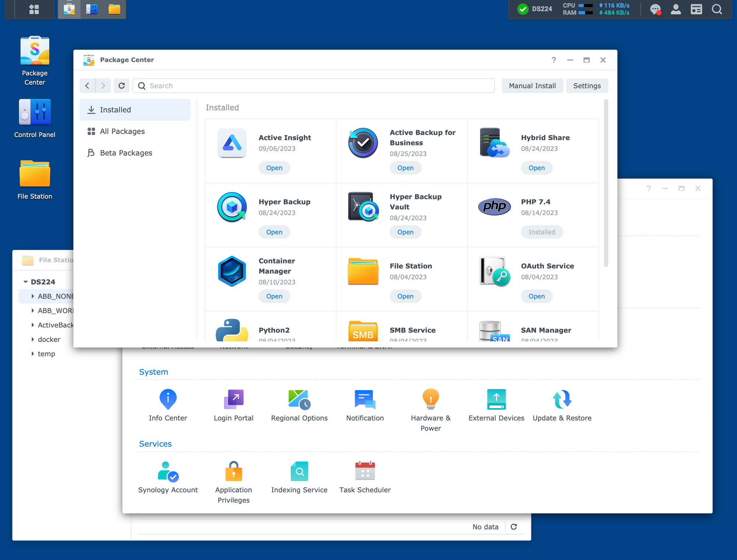This screenshot has width=737, height=560.
Task: Open Update & Restore settings
Action: (562, 405)
